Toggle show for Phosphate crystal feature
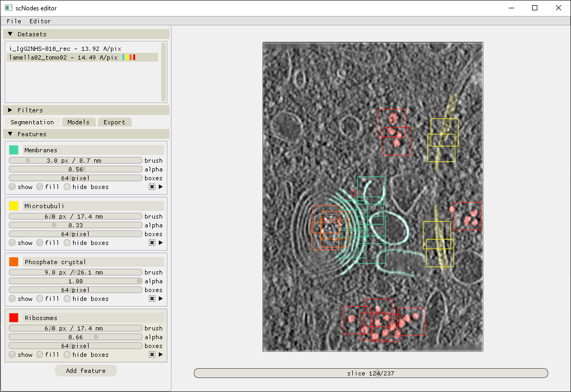This screenshot has height=392, width=571. (12, 298)
